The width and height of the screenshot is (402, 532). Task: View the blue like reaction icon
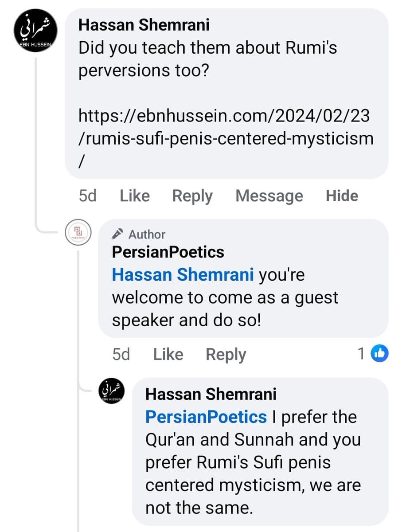[379, 353]
